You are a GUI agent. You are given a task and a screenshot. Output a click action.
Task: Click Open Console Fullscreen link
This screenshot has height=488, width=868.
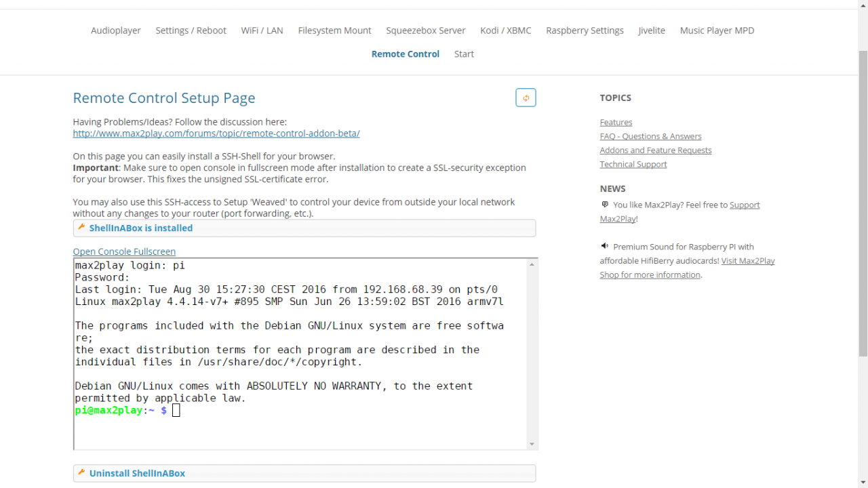[x=124, y=251]
